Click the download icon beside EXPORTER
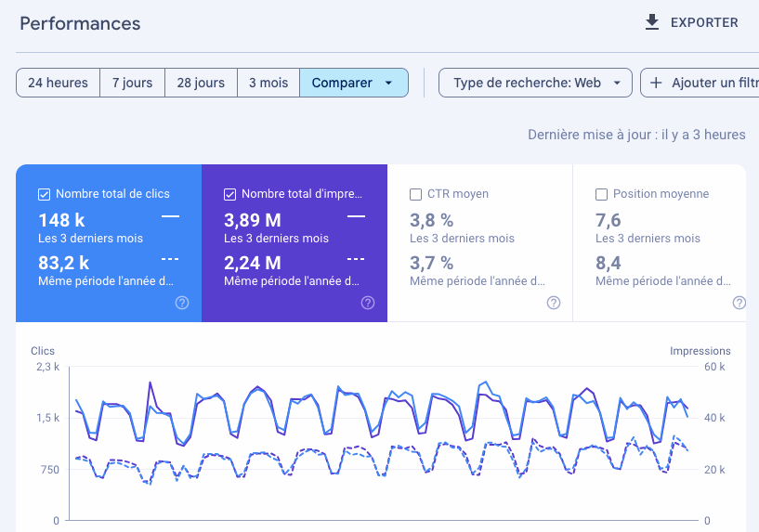Screen dimensions: 759x532 point(652,22)
